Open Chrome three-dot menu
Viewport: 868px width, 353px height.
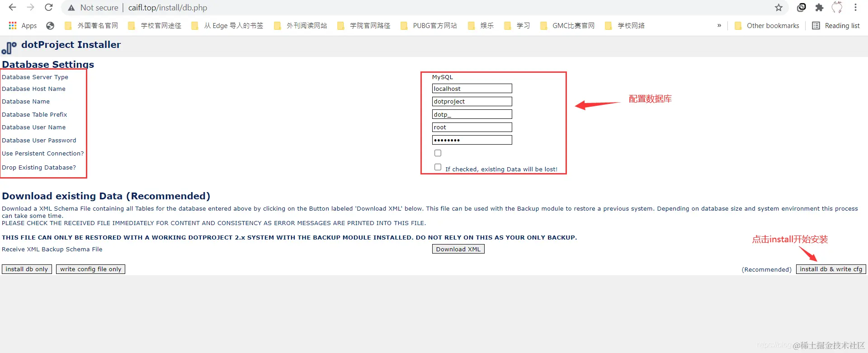point(855,8)
